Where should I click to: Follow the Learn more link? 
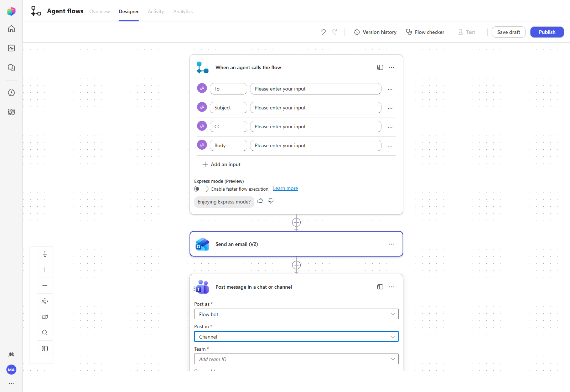[x=285, y=189]
